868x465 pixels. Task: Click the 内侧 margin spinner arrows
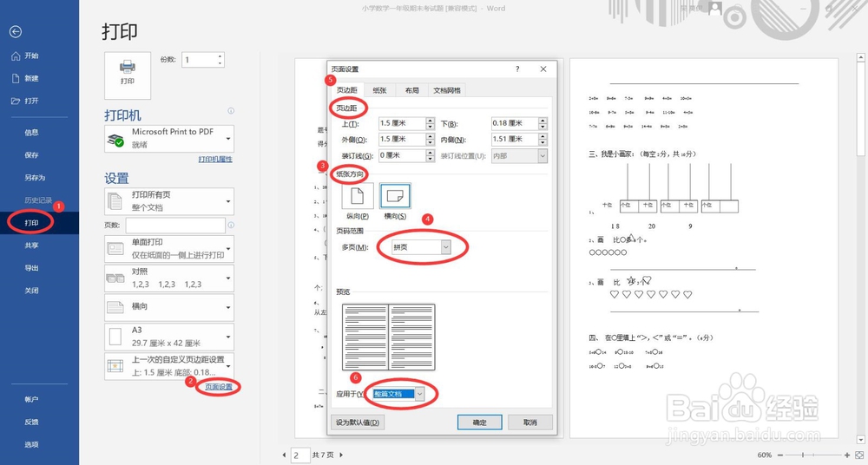coord(542,140)
